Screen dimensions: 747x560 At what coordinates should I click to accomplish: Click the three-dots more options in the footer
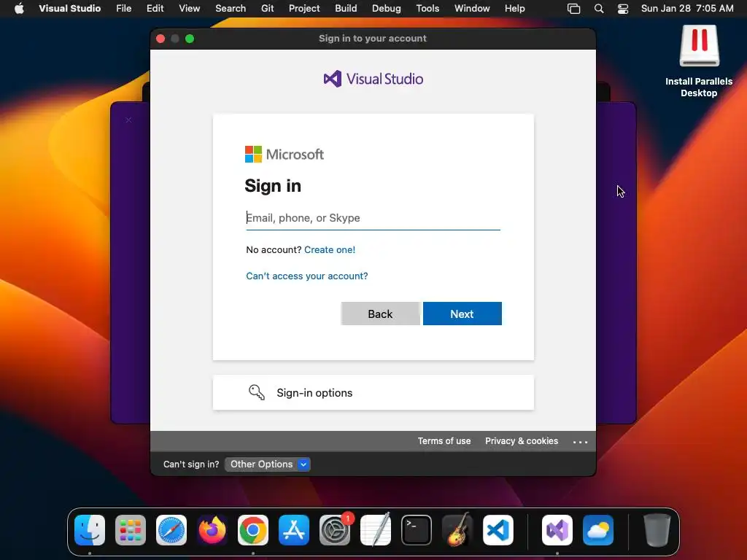[580, 442]
